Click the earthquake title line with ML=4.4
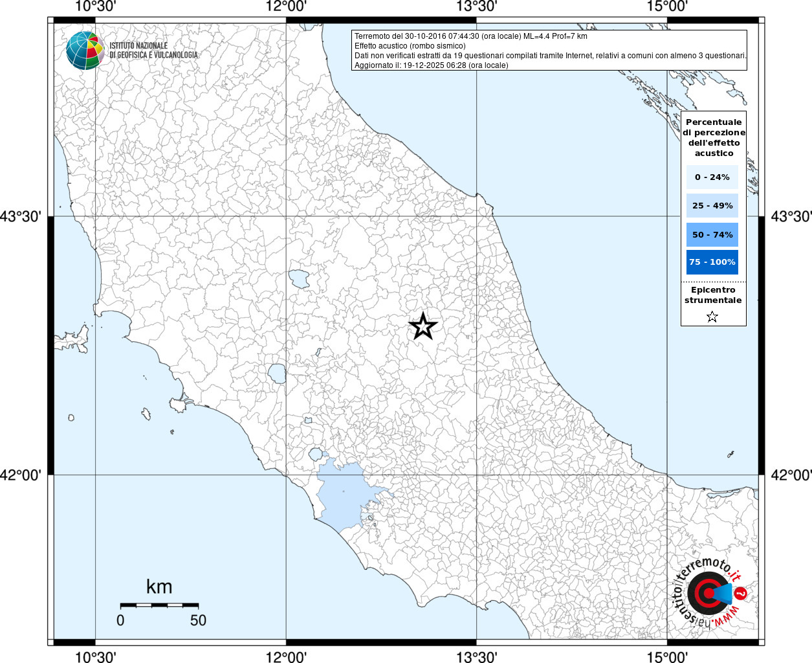 click(x=471, y=36)
